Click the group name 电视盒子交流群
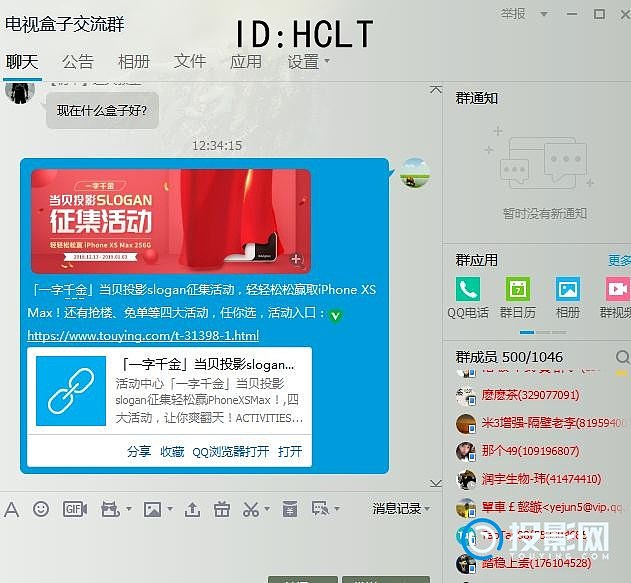631x583 pixels. tap(65, 25)
